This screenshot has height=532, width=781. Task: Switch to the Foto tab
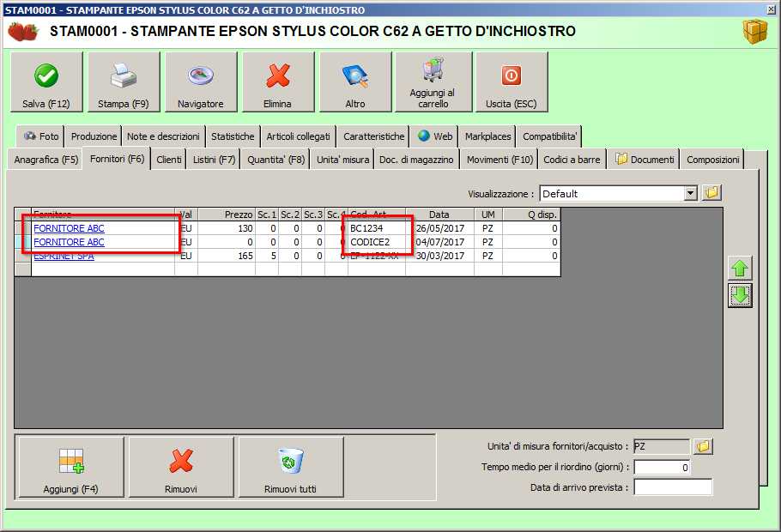point(41,136)
